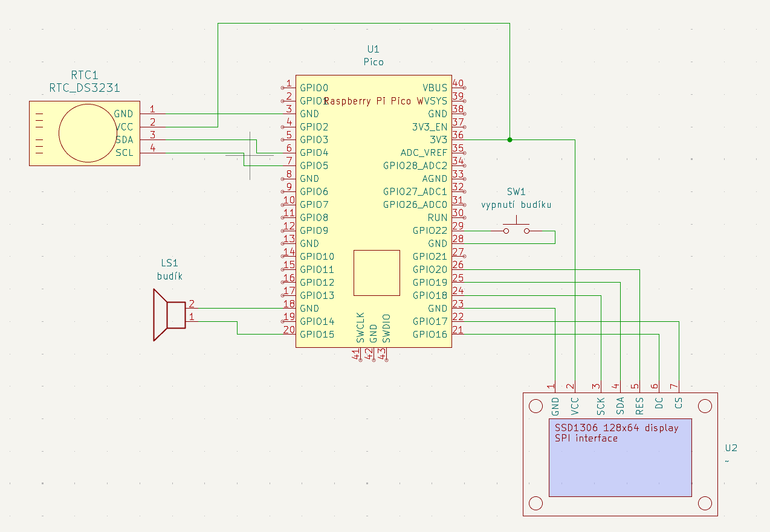This screenshot has width=770, height=532.
Task: Click the CS pin 7 on display
Action: click(x=679, y=387)
